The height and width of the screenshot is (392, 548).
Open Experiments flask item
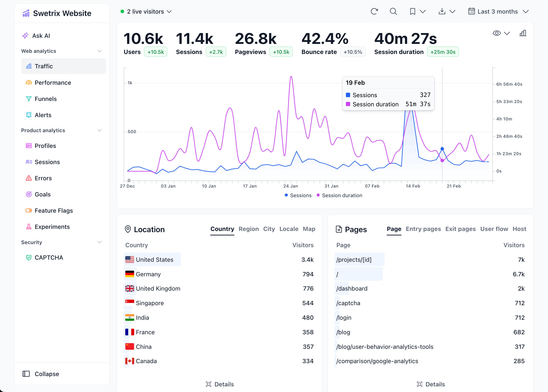coord(63,227)
